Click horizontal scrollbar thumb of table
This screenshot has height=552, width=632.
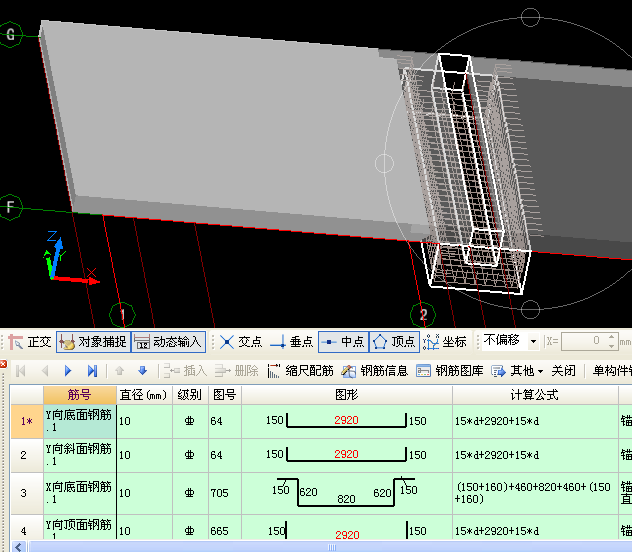tap(331, 547)
